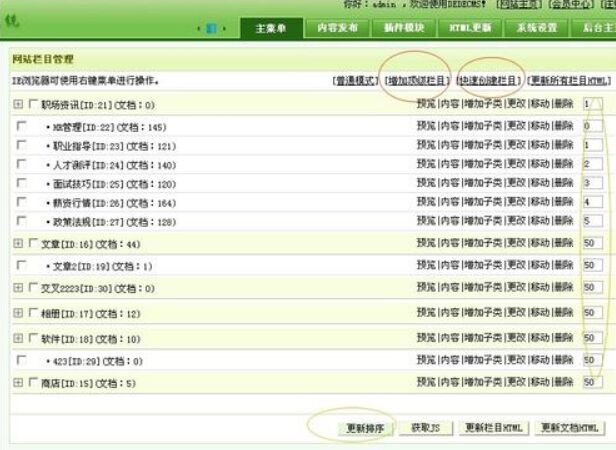616x450 pixels.
Task: Open the 系统设置 tab
Action: (537, 28)
